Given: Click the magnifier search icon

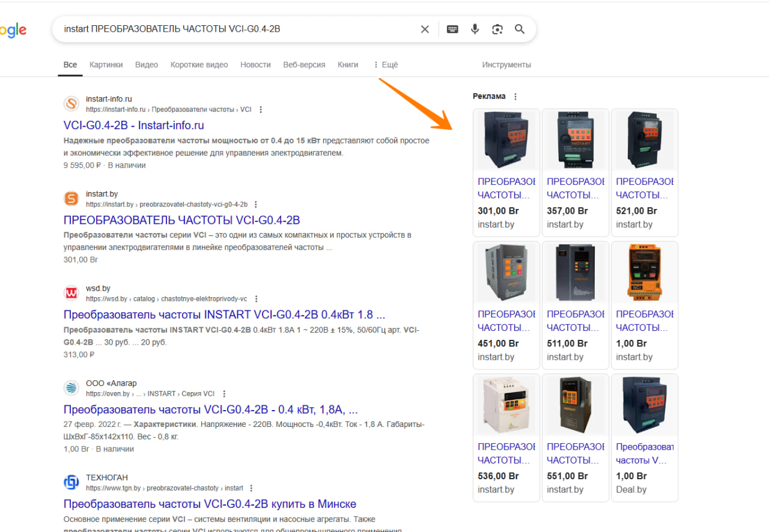Looking at the screenshot, I should pyautogui.click(x=520, y=29).
